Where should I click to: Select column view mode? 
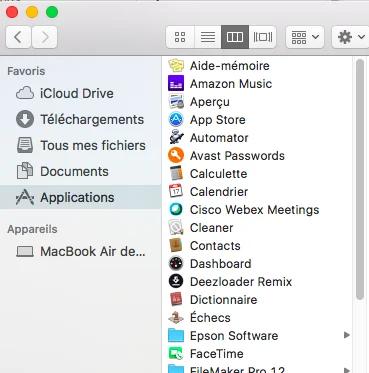point(235,37)
